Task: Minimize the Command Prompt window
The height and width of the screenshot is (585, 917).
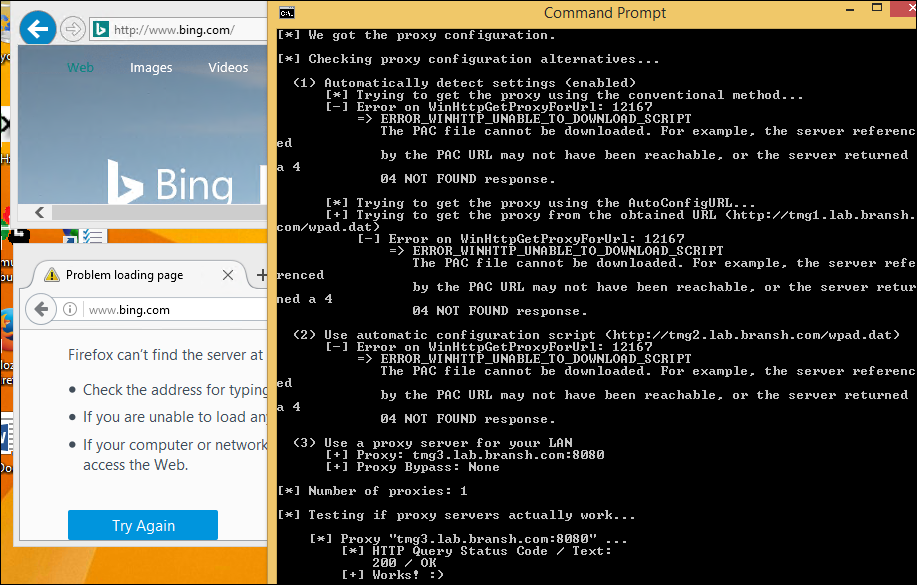Action: coord(850,10)
